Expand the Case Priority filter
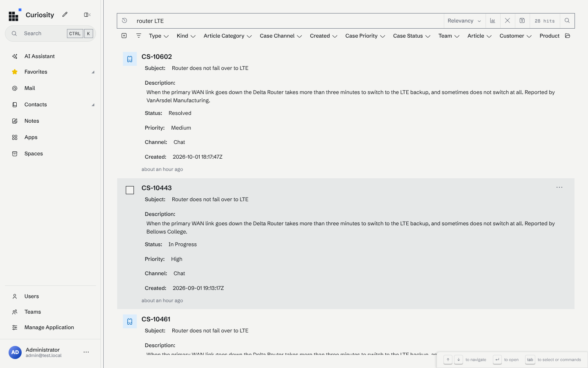The height and width of the screenshot is (368, 588). coord(365,36)
